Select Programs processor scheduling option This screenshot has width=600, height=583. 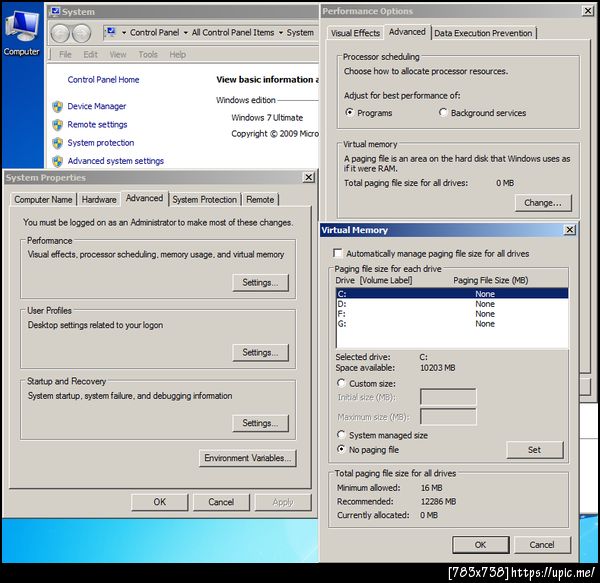pos(349,112)
